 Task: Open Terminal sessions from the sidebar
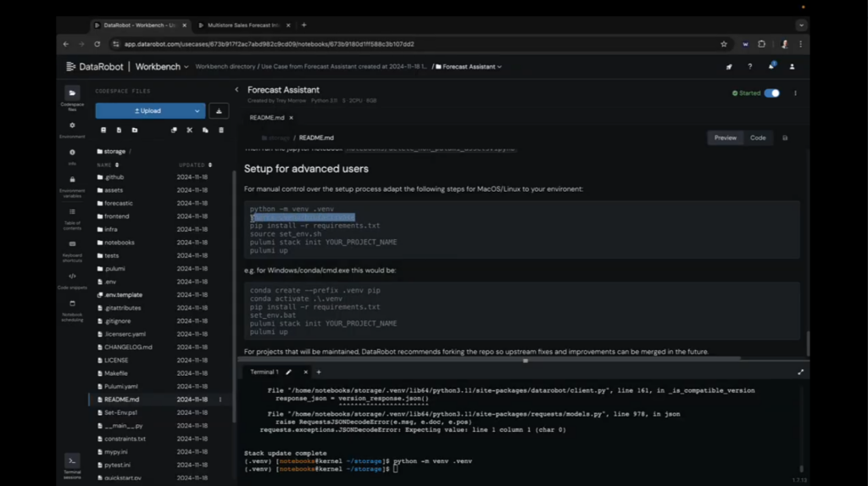pos(72,466)
